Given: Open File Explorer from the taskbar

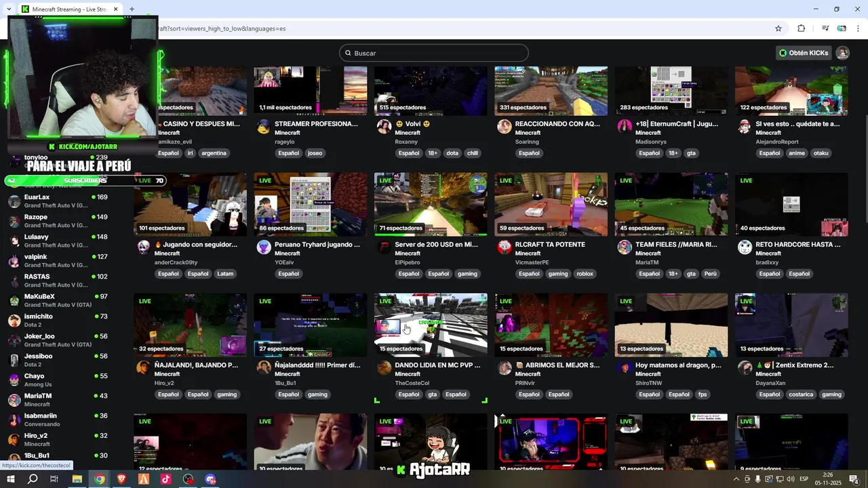Looking at the screenshot, I should tap(77, 479).
